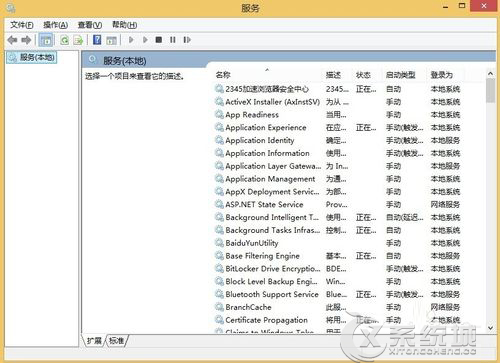Image resolution: width=500 pixels, height=363 pixels.
Task: Click the scrollbar up arrow
Action: (490, 73)
